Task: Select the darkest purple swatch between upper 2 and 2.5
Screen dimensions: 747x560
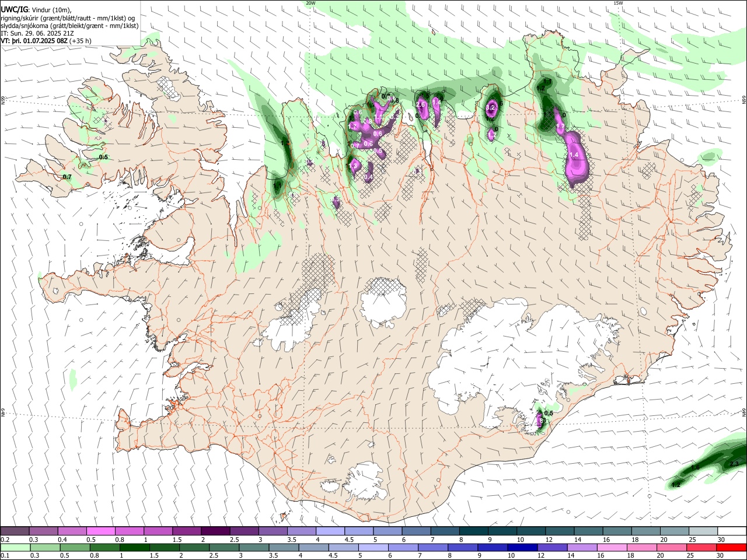Action: (215, 531)
